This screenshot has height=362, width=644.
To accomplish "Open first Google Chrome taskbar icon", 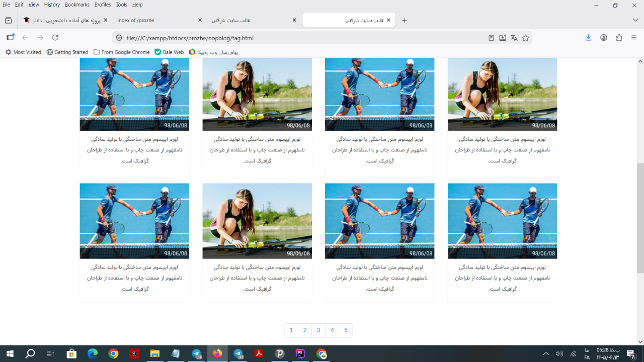I will 113,354.
